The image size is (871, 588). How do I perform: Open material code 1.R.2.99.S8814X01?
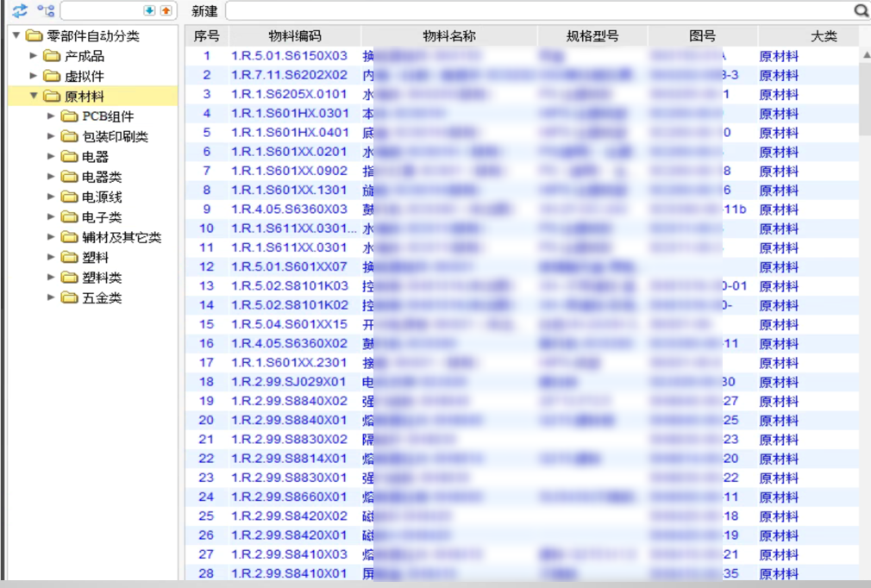288,458
